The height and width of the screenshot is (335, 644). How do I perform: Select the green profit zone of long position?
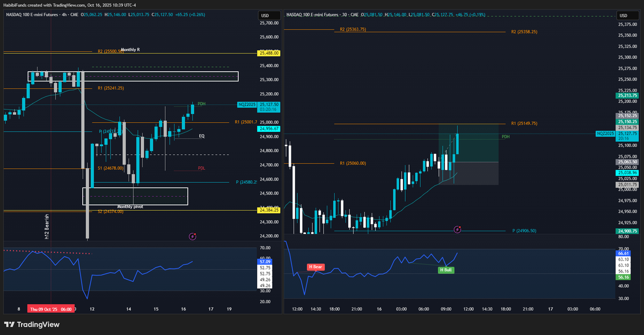tap(469, 143)
